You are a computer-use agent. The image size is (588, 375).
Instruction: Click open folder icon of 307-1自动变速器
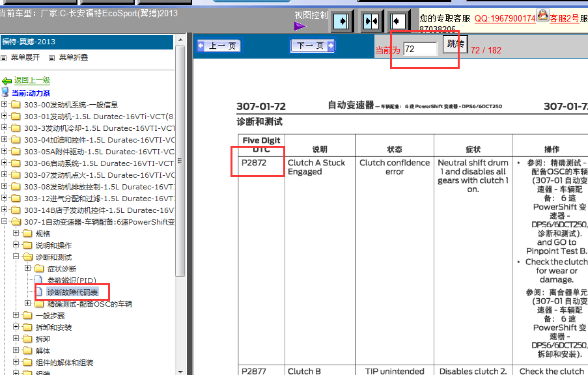16,221
